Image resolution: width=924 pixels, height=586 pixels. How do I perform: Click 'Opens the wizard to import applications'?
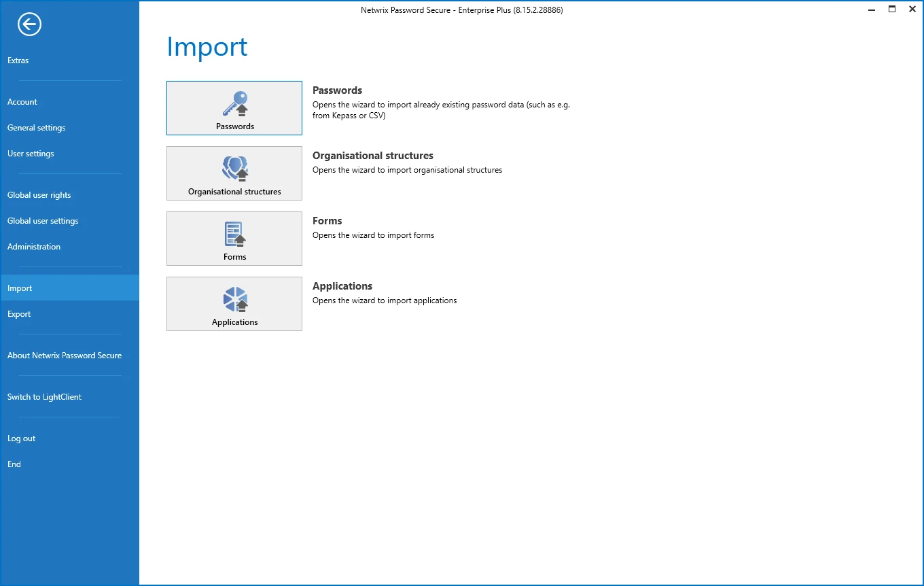pos(385,300)
